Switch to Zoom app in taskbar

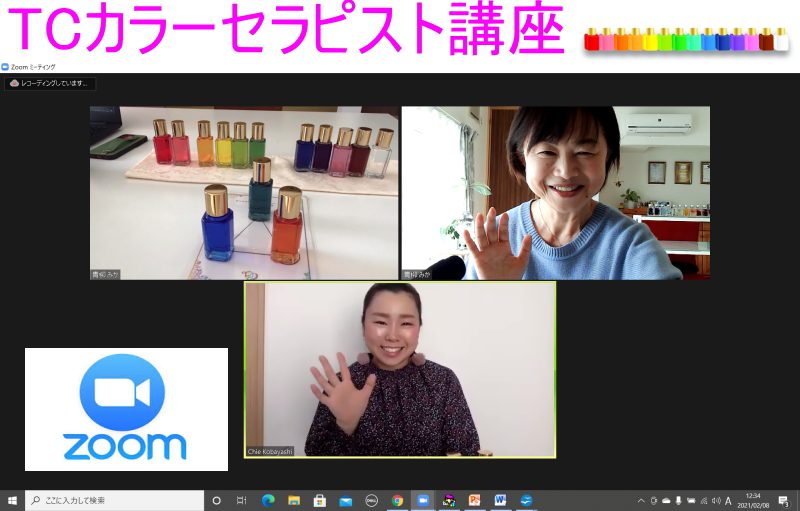tap(423, 500)
